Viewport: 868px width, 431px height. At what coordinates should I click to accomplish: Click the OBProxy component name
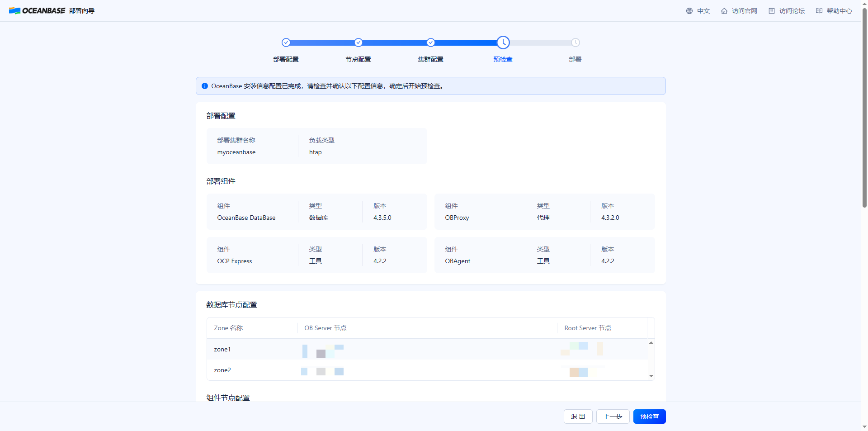click(x=457, y=218)
